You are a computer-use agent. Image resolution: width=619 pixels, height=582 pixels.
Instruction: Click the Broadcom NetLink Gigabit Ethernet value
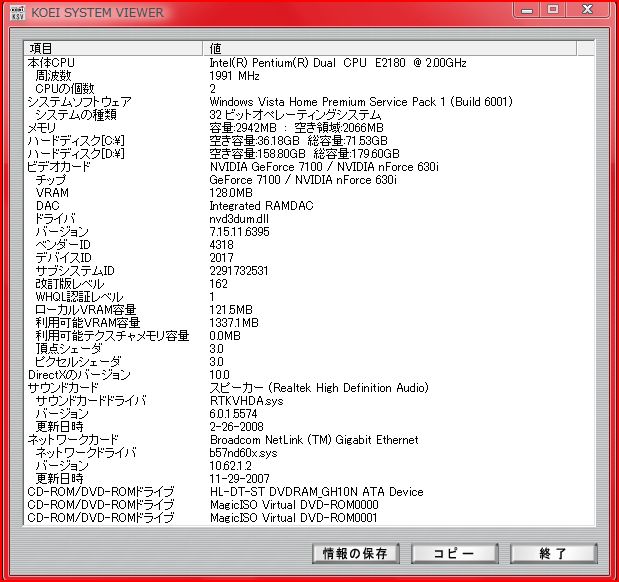314,440
